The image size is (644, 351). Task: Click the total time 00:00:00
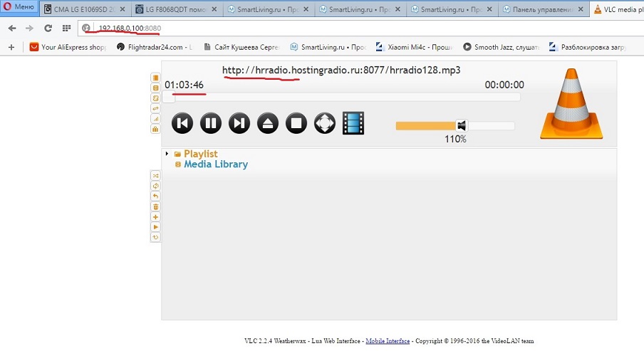point(504,85)
